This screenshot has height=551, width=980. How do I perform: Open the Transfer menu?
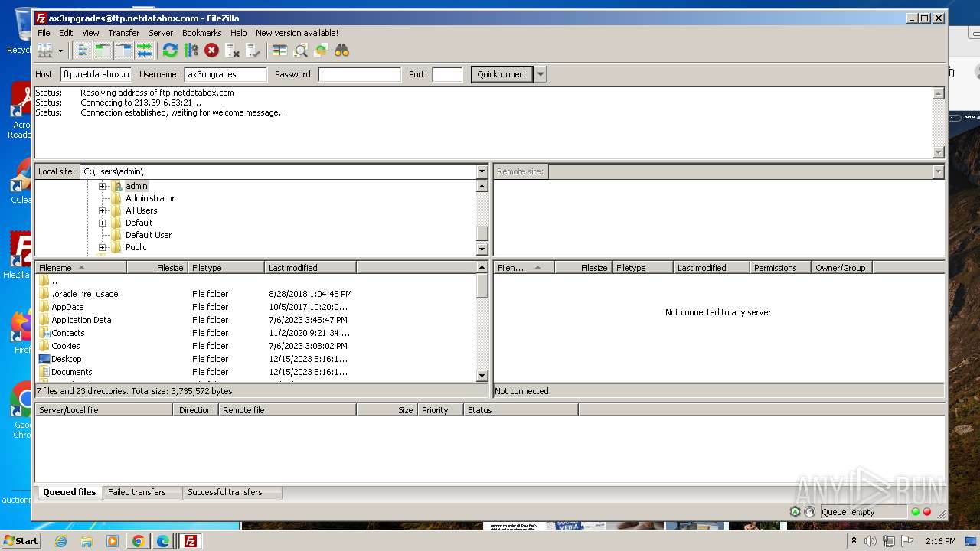coord(123,33)
